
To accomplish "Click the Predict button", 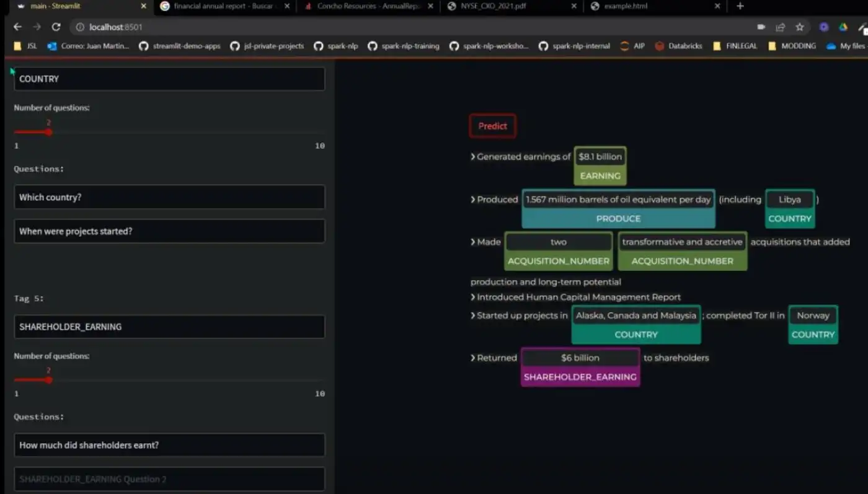I will coord(492,126).
